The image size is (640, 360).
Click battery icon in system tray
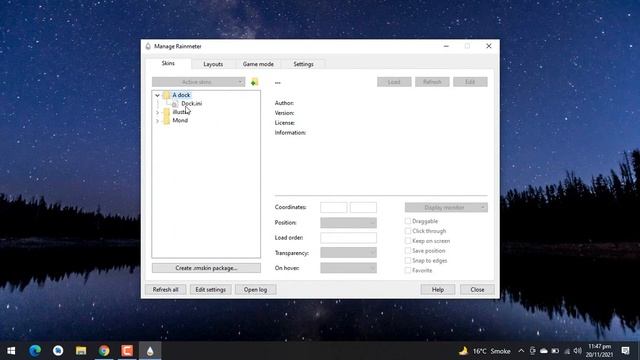555,351
